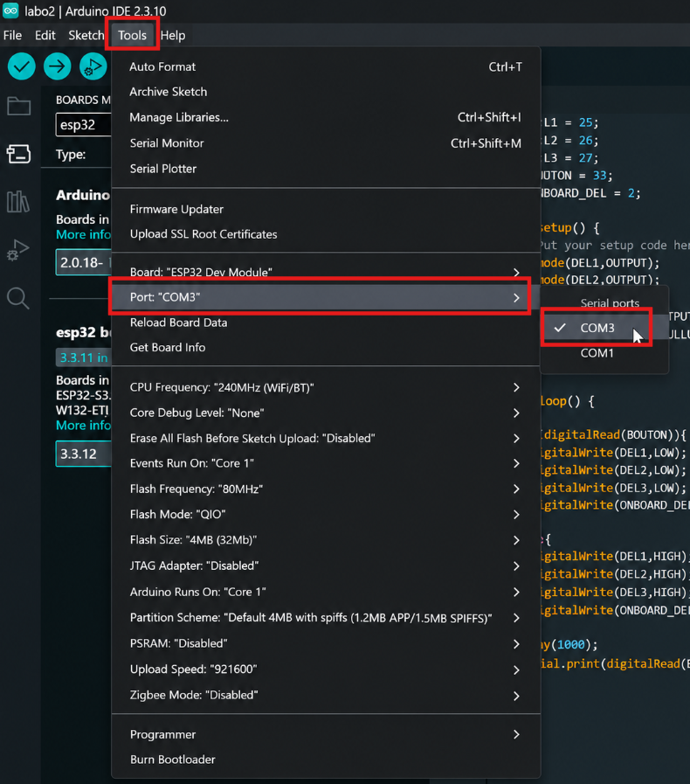The image size is (690, 784).
Task: Open the Edit menu
Action: pos(45,36)
